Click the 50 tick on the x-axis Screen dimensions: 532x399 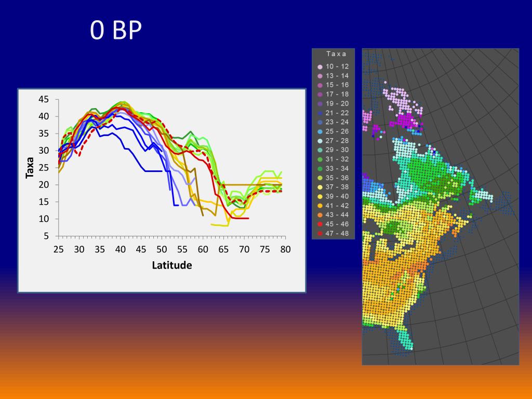(x=161, y=249)
